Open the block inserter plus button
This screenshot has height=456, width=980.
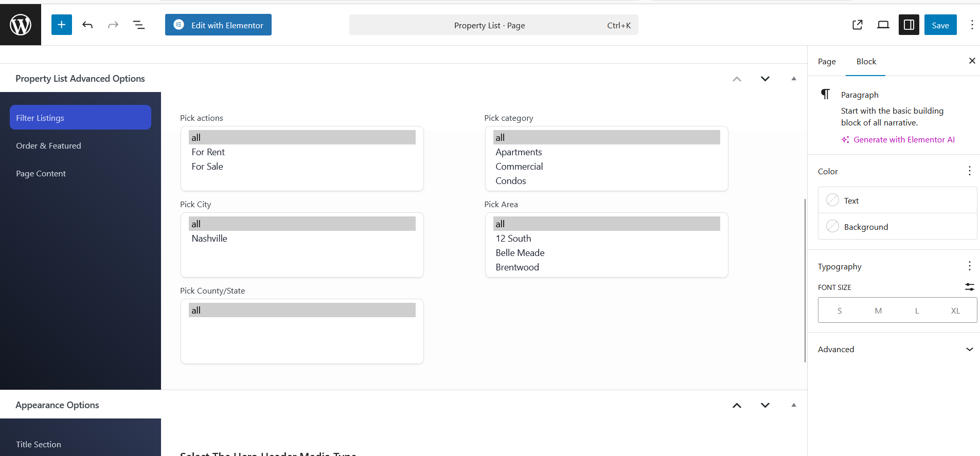(61, 25)
